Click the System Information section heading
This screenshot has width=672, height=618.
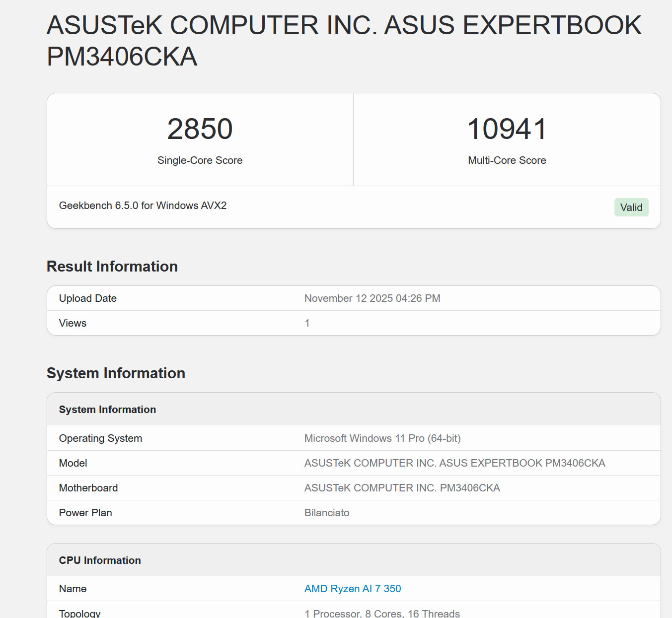point(116,373)
